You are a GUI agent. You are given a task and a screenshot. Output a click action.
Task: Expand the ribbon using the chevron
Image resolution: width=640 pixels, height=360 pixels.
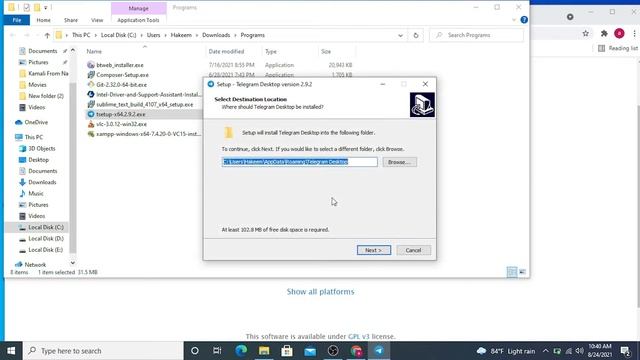(514, 20)
